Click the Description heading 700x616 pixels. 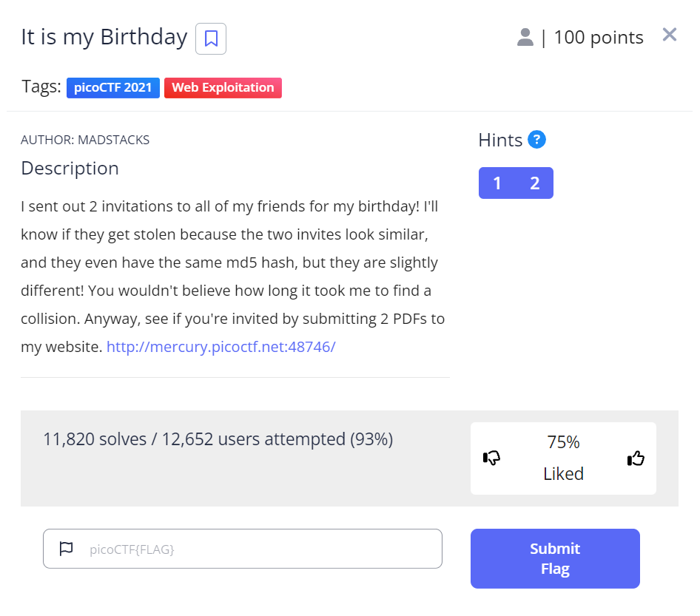pyautogui.click(x=70, y=169)
